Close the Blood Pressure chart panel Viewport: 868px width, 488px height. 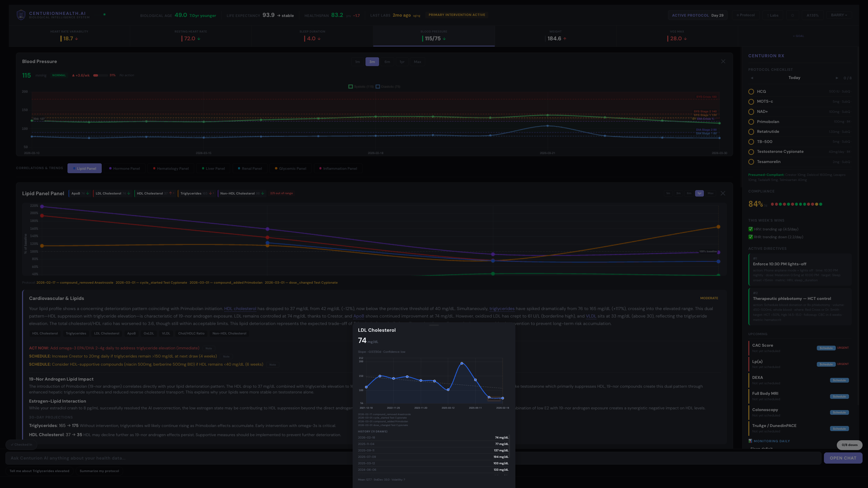(x=723, y=61)
